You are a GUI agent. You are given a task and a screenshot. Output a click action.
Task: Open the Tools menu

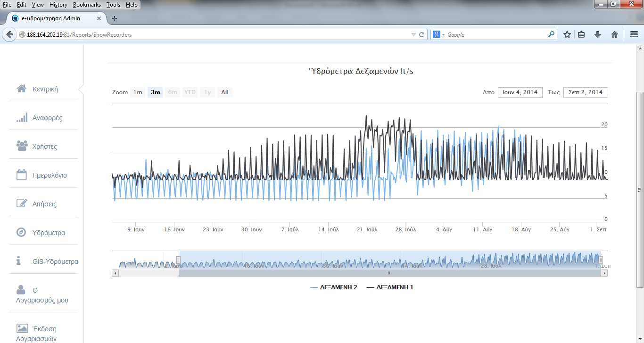click(113, 5)
